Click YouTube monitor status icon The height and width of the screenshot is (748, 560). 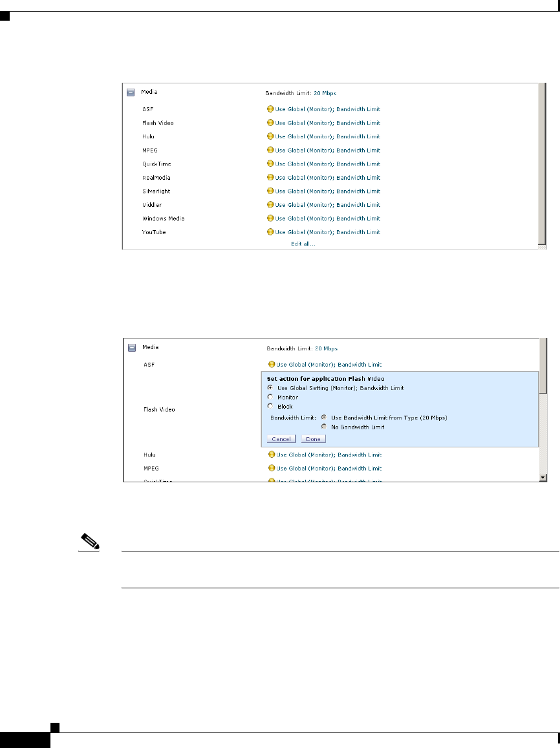click(x=270, y=232)
